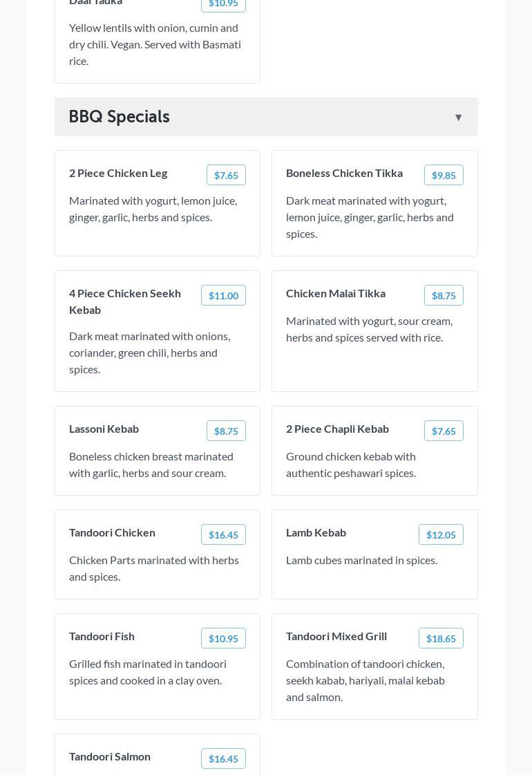Select the 2 Piece Chicken Leg item
Viewport: 532px width, 775px height.
click(x=118, y=174)
